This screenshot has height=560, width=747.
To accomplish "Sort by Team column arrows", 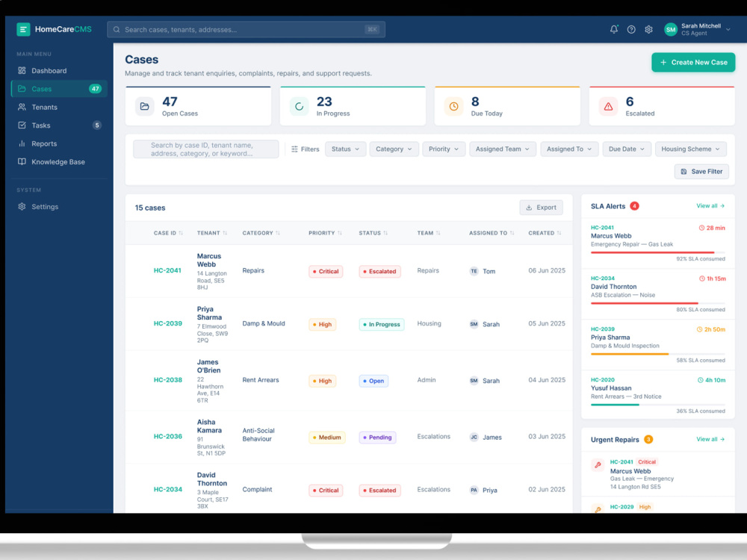I will click(x=438, y=233).
